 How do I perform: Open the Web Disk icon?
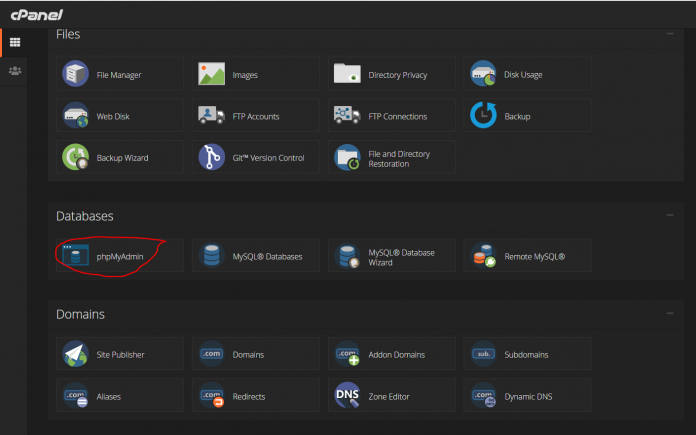(75, 115)
